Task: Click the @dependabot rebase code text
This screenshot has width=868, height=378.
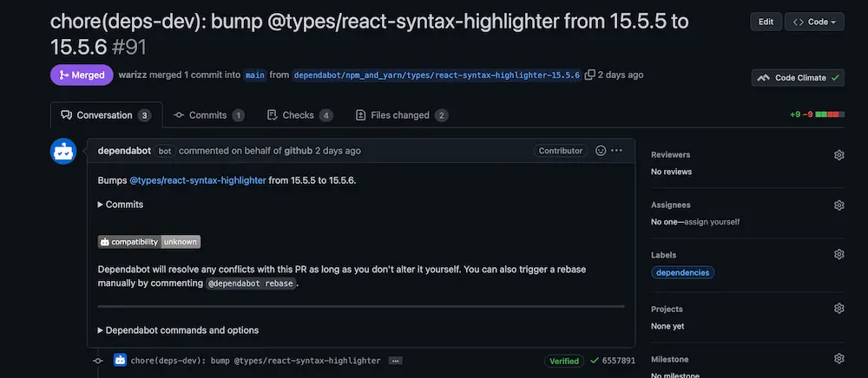Action: pos(251,283)
